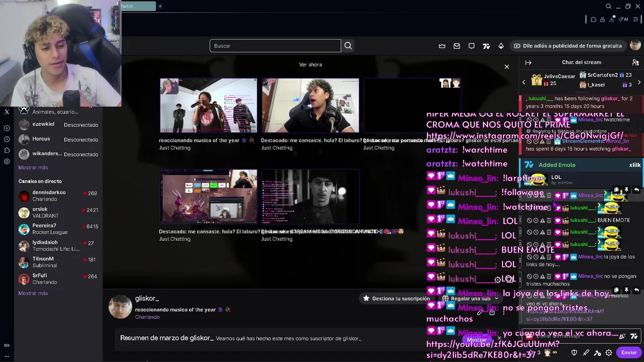Select the Twitch browser tab
Image resolution: width=644 pixels, height=362 pixels.
(x=138, y=6)
